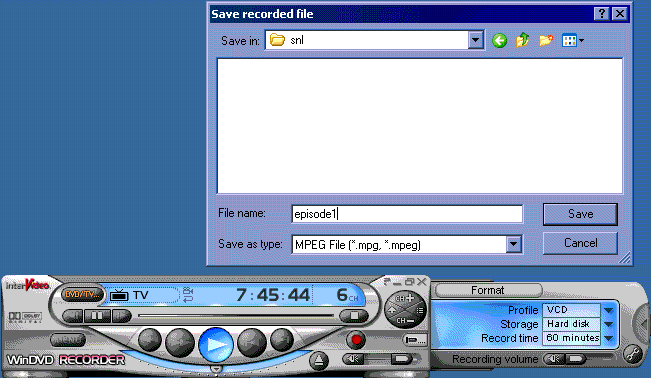Switch to next channel with CH+
This screenshot has height=378, width=651.
point(405,298)
